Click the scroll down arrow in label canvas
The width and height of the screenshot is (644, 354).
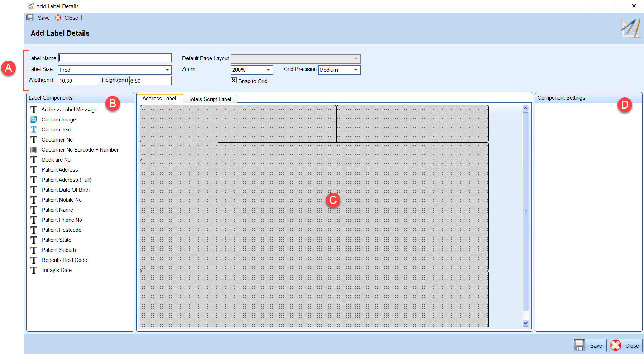pyautogui.click(x=526, y=323)
